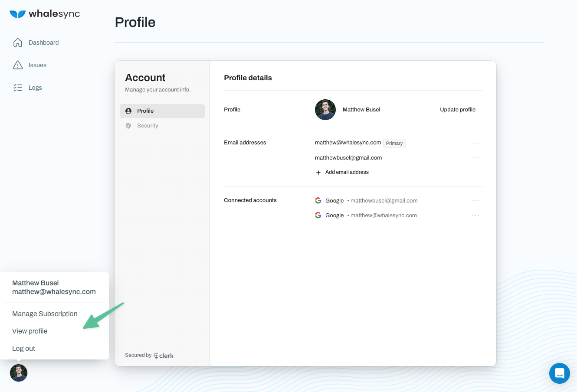Open options for matthewbusel@gmail.com email address
Viewport: 577px width, 392px height.
click(x=475, y=158)
